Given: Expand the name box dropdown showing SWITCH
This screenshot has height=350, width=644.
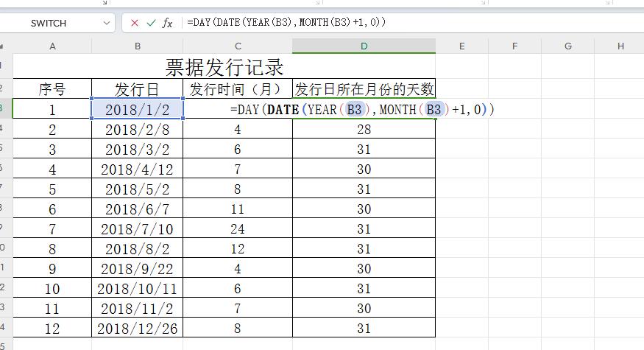Looking at the screenshot, I should click(x=107, y=23).
